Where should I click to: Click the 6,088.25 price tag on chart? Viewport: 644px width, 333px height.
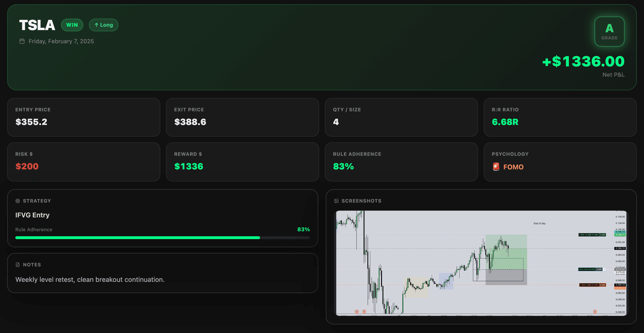pos(620,248)
